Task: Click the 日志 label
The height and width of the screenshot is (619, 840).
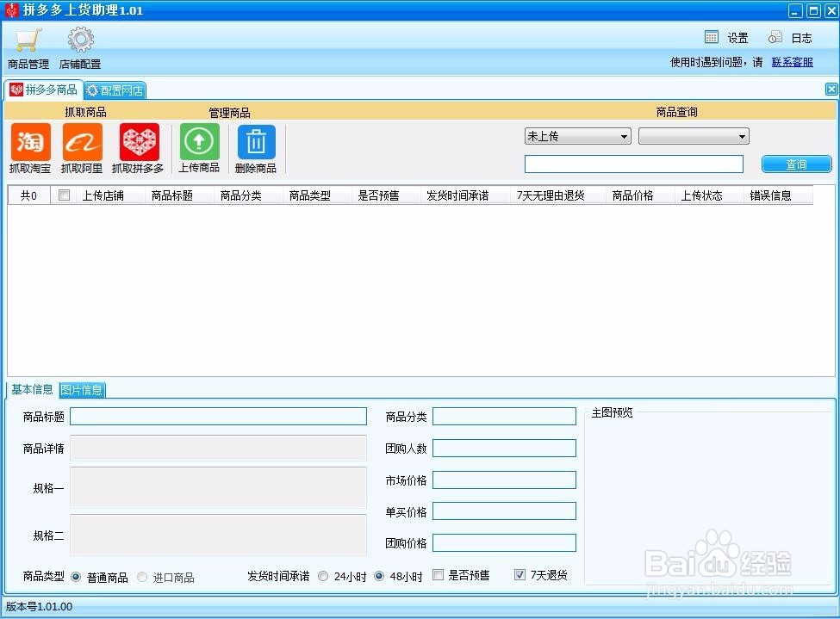Action: tap(802, 38)
